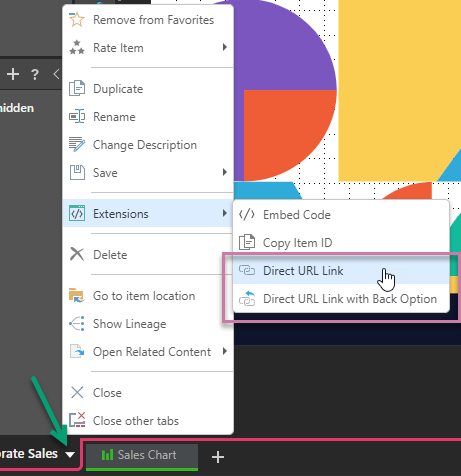Image resolution: width=461 pixels, height=476 pixels.
Task: Collapse the left panel with the chevron
Action: pyautogui.click(x=56, y=74)
